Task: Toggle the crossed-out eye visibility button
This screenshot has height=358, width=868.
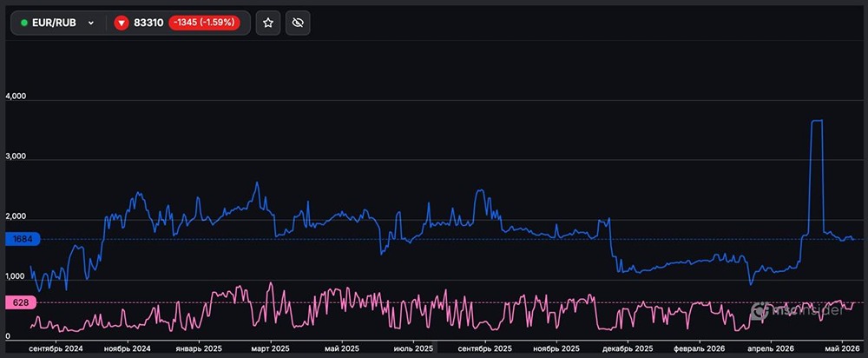Action: pos(298,23)
